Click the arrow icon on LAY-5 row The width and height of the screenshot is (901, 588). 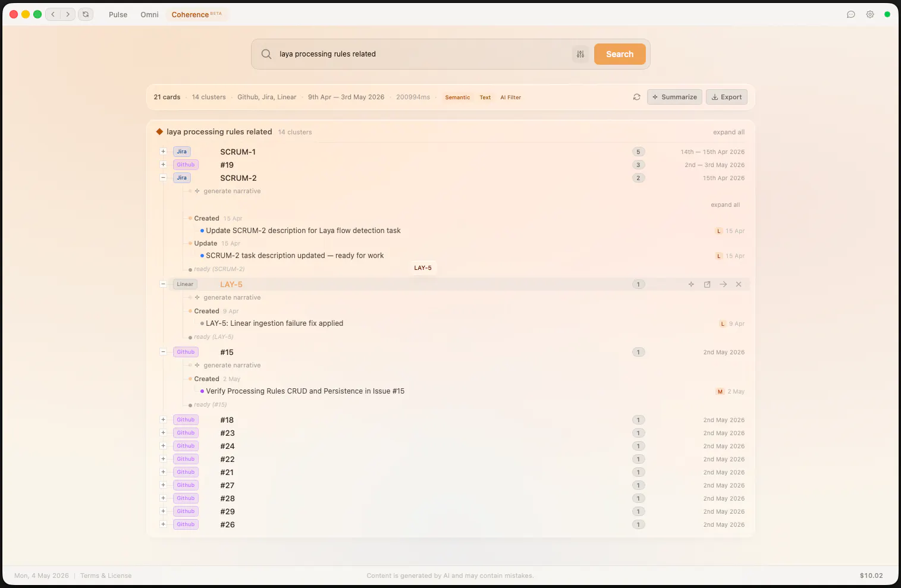[x=723, y=284]
